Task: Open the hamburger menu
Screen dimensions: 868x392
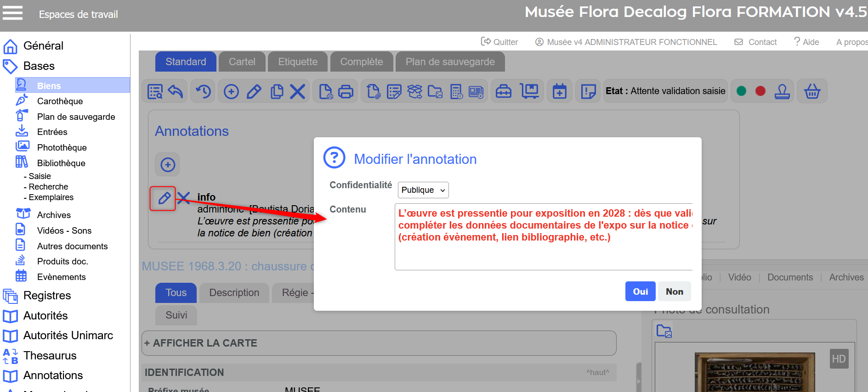Action: [12, 13]
